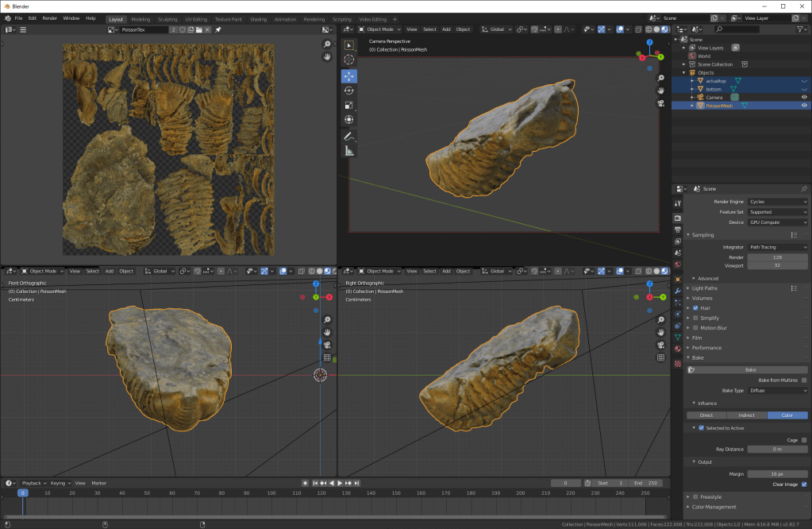812x529 pixels.
Task: Click the Color influence button
Action: point(787,415)
